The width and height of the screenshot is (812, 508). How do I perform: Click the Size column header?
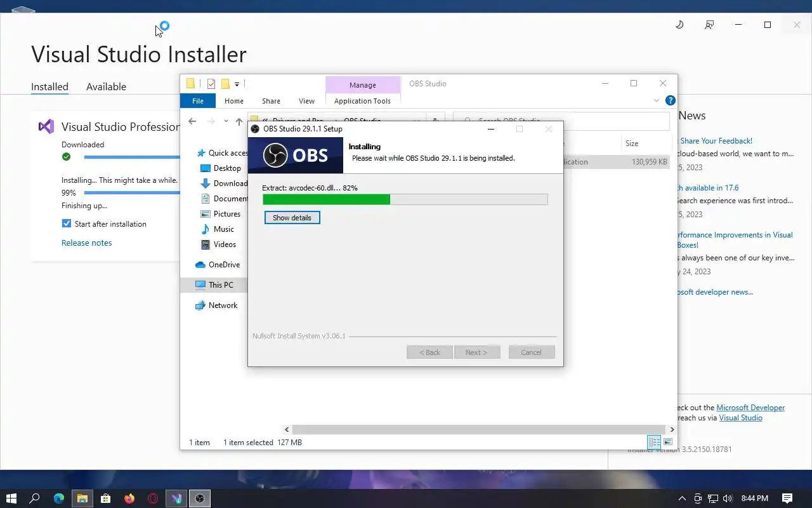pyautogui.click(x=646, y=144)
